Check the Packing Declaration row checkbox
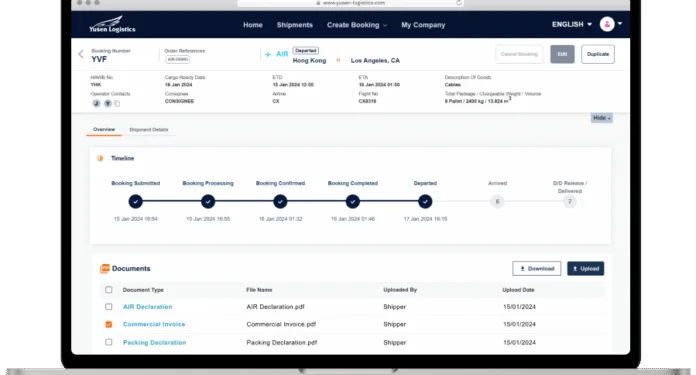696x375 pixels. tap(109, 342)
